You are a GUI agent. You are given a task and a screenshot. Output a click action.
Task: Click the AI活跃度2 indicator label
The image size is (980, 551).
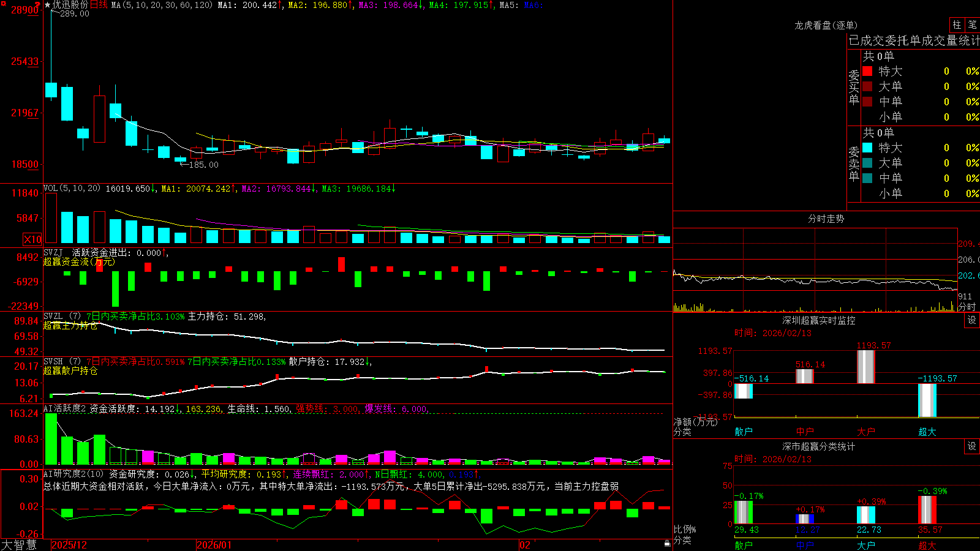point(65,408)
